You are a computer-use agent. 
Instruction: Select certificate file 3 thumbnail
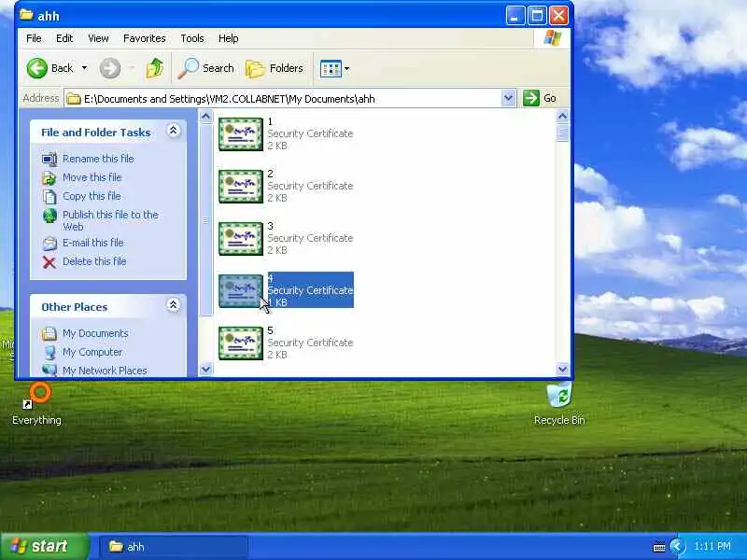[x=241, y=239]
